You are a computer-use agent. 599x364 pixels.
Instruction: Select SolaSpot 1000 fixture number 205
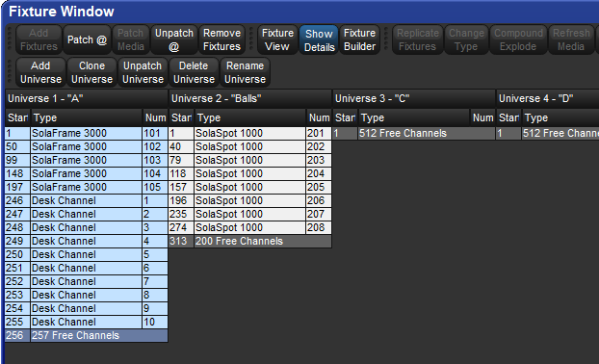point(250,187)
